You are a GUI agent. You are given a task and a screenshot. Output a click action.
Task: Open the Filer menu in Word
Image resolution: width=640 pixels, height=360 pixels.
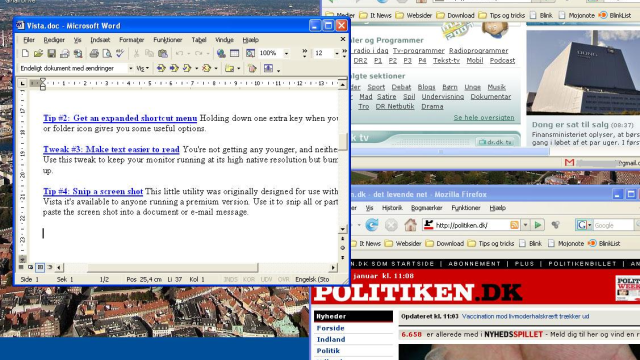(29, 40)
